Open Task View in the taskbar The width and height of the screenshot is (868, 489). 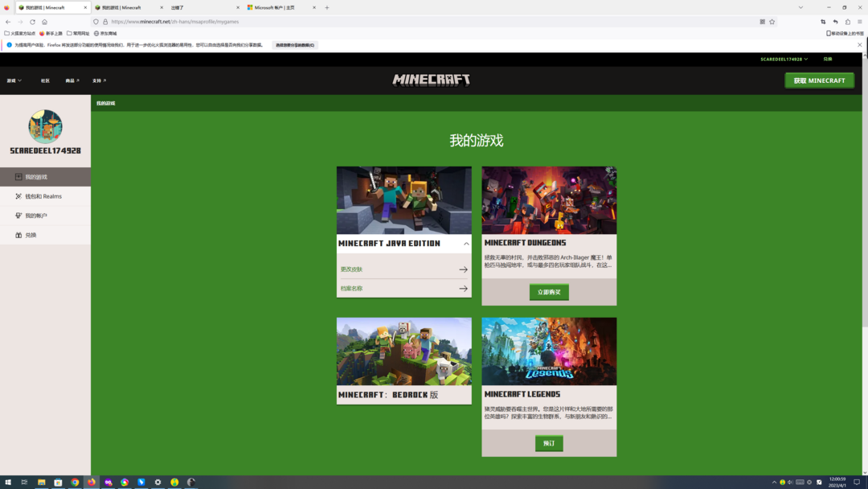pyautogui.click(x=24, y=482)
